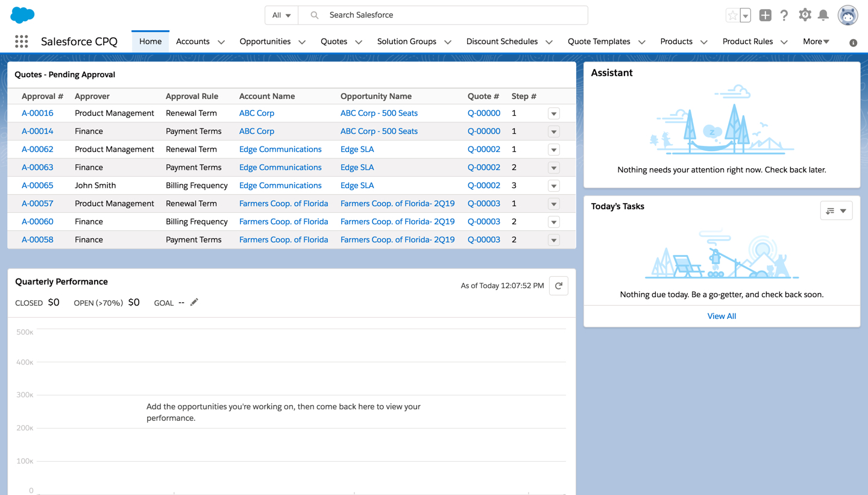Click the global actions plus icon
This screenshot has width=868, height=495.
point(765,16)
